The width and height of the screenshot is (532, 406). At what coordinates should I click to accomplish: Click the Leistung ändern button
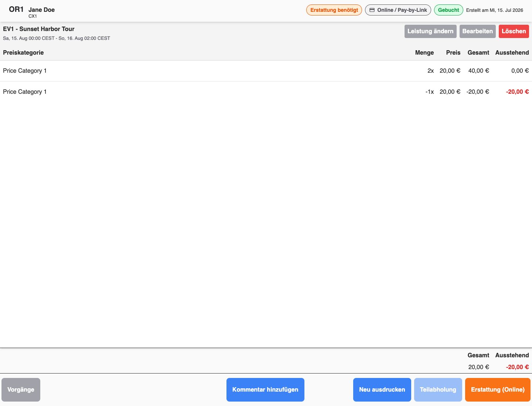point(430,31)
